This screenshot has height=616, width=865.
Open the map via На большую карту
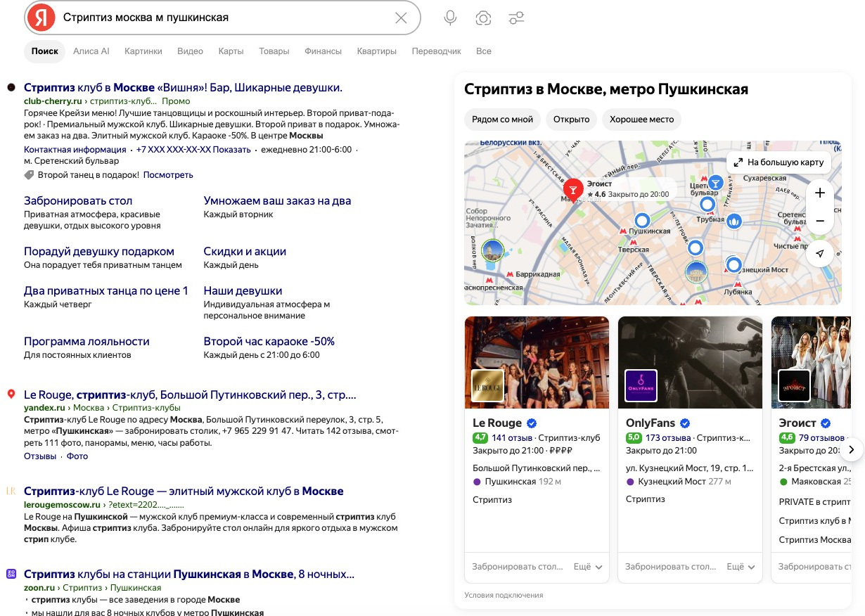pos(778,162)
